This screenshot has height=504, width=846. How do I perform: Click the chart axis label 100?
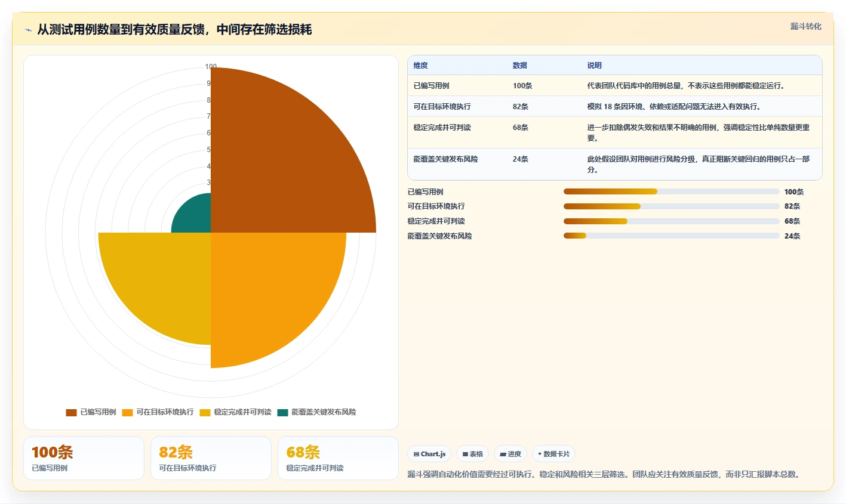211,67
